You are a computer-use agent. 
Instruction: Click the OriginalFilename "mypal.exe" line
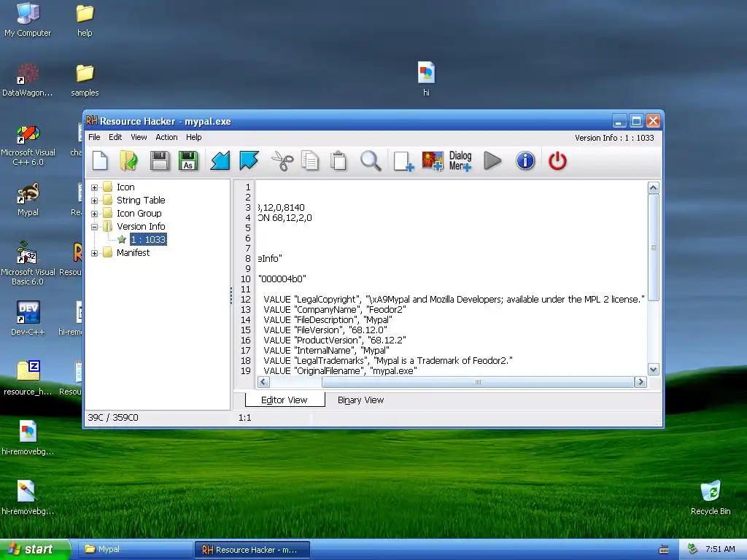pyautogui.click(x=340, y=370)
